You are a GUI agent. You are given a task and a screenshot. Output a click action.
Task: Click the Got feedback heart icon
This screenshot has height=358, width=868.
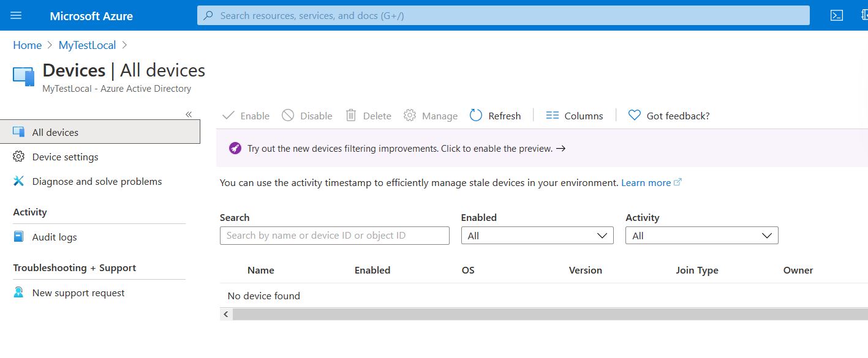click(x=633, y=116)
